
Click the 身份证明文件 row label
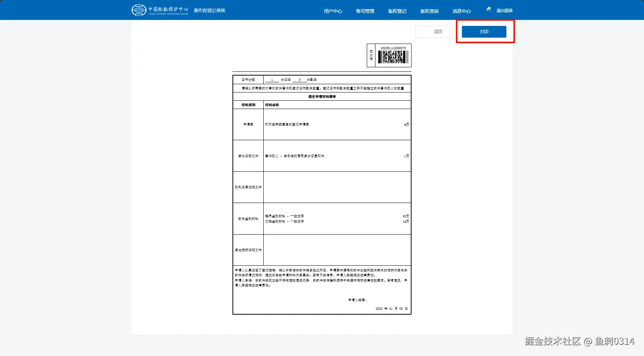[248, 156]
